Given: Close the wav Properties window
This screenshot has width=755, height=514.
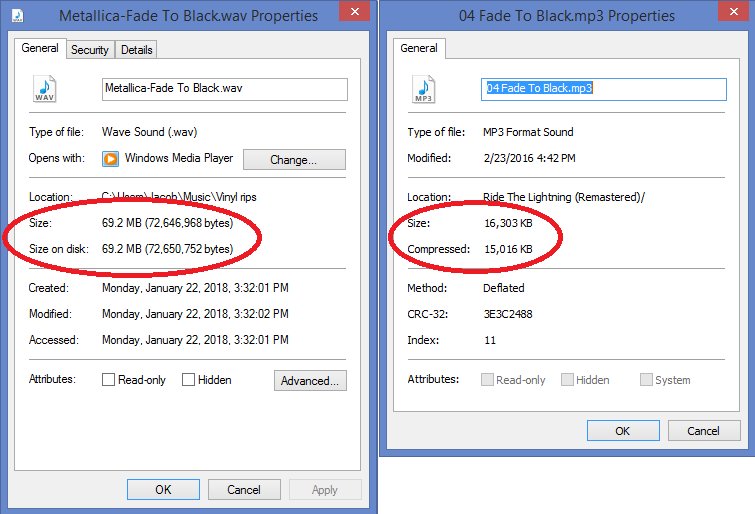Looking at the screenshot, I should point(354,11).
